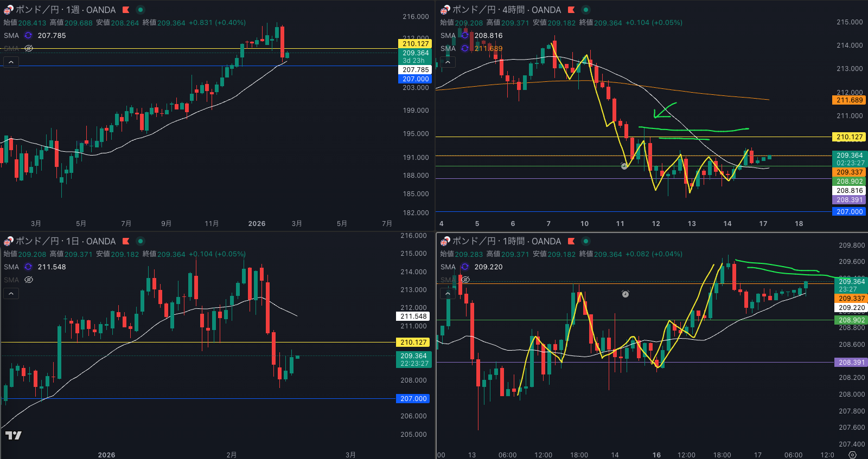Image resolution: width=868 pixels, height=459 pixels.
Task: Show the hidden SMA on weekly chart
Action: 29,49
